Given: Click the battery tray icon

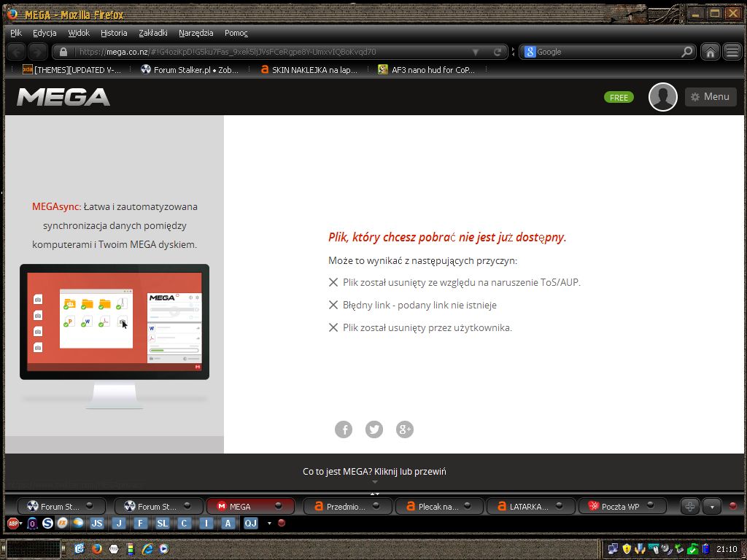Looking at the screenshot, I should 706,548.
